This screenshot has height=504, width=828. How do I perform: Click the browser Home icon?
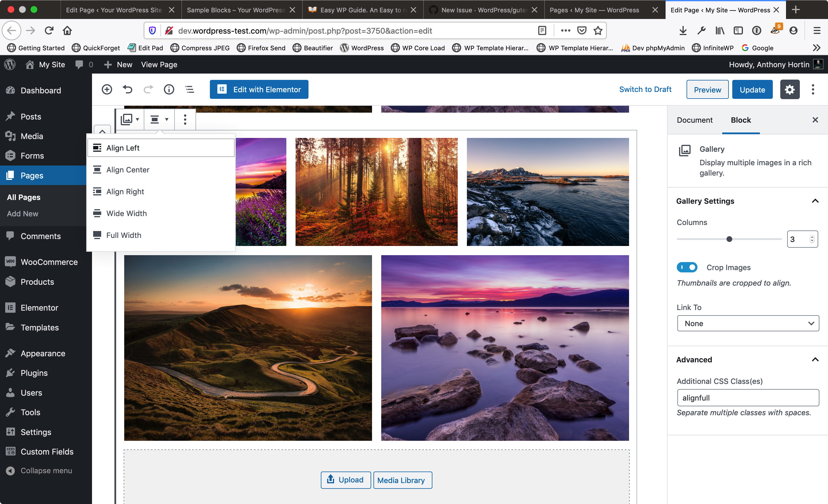tap(67, 30)
